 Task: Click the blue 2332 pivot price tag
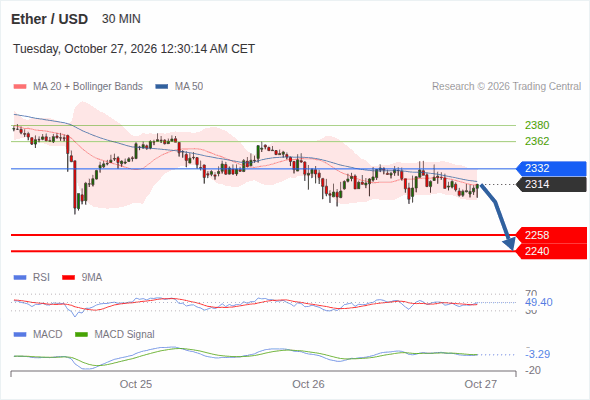551,168
